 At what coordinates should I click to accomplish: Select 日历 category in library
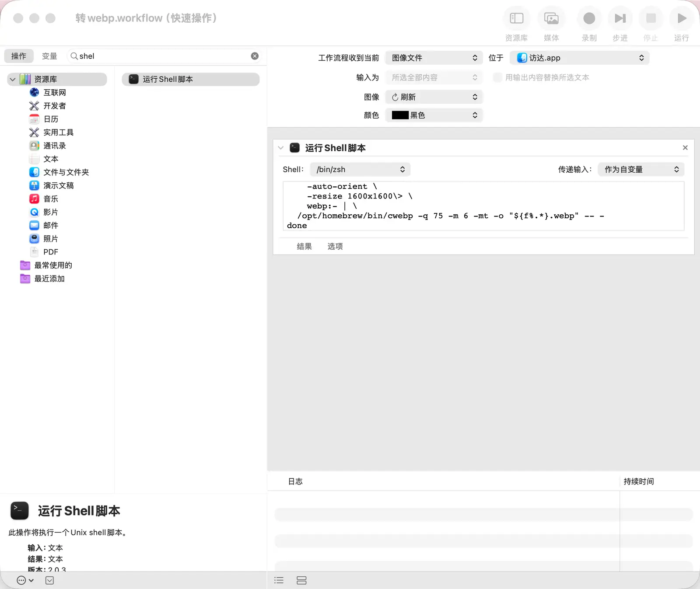[51, 119]
